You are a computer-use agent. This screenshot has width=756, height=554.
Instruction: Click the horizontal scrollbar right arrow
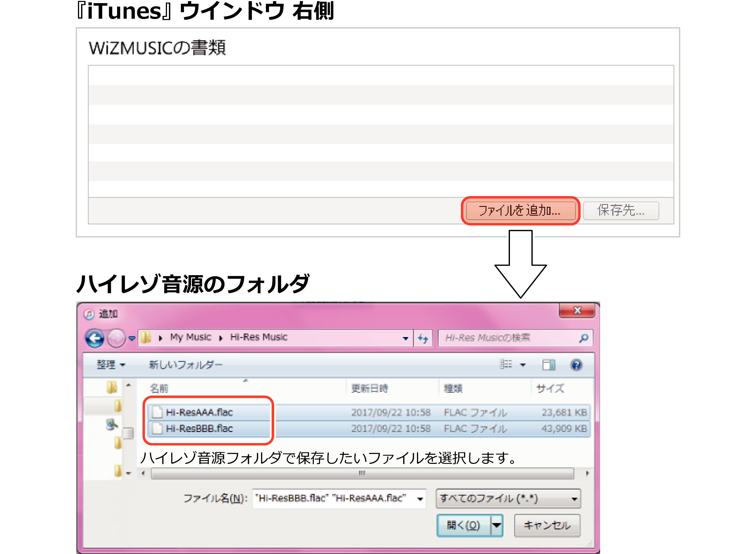coord(587,474)
